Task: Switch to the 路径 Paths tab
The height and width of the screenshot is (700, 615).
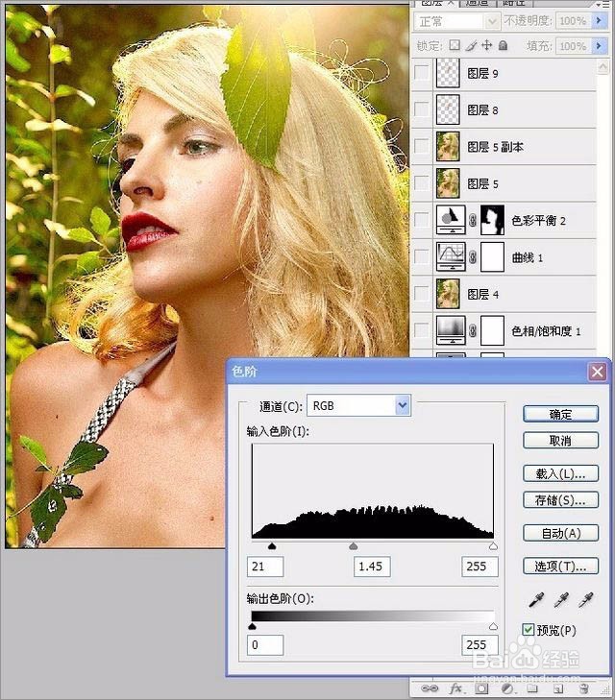Action: coord(514,3)
